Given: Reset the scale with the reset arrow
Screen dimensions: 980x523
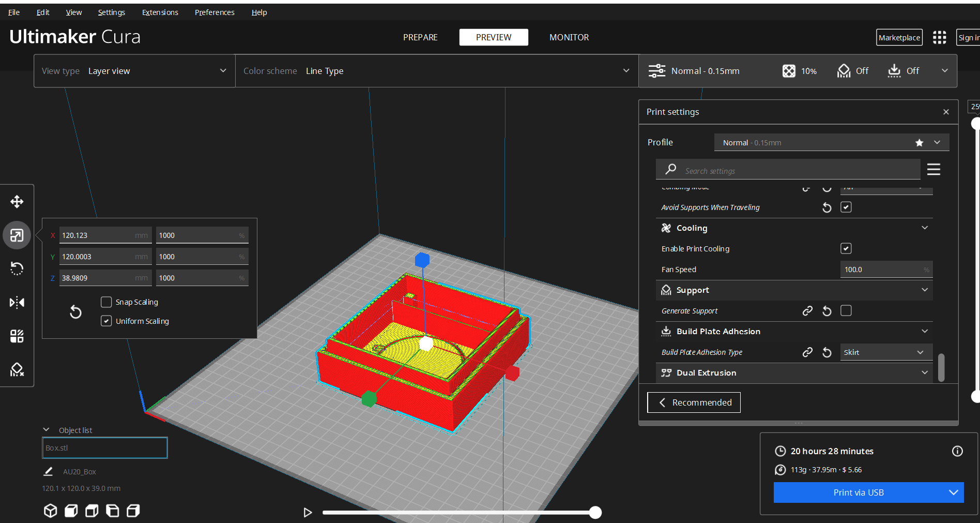Looking at the screenshot, I should (75, 311).
